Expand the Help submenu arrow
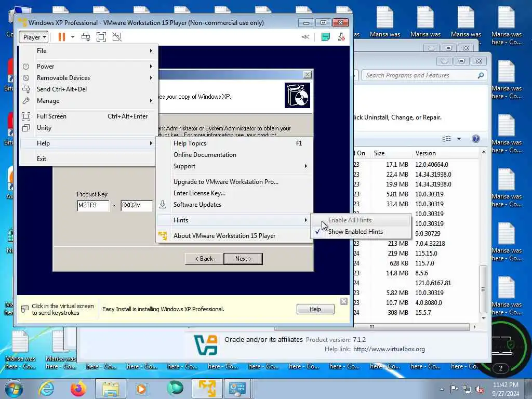The width and height of the screenshot is (532, 399). pos(151,143)
